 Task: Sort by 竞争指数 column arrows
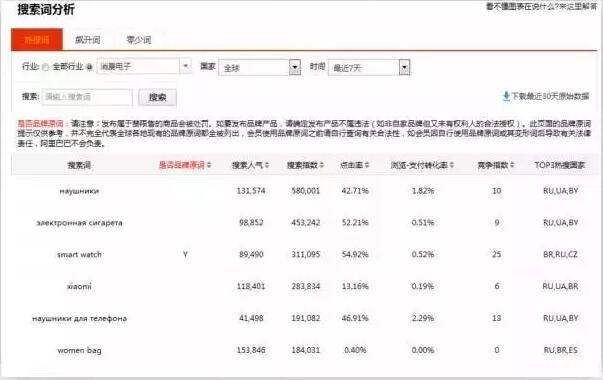[x=512, y=165]
